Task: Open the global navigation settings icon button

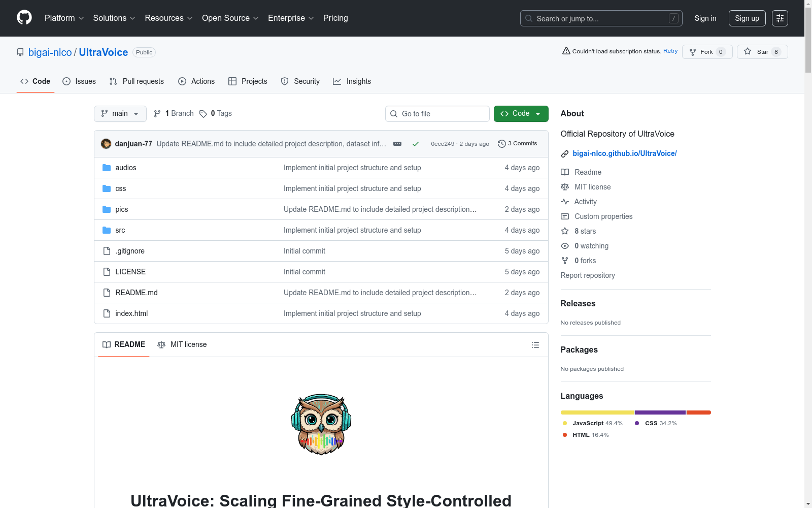Action: pos(780,18)
